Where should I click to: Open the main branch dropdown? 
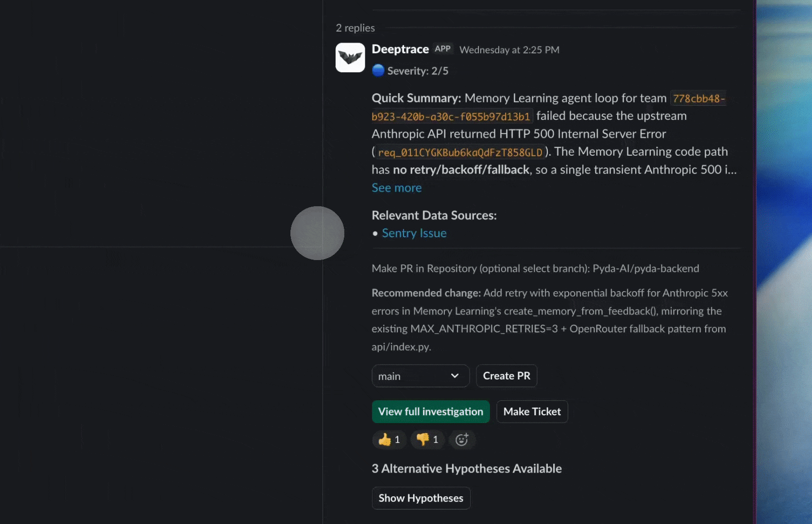pyautogui.click(x=420, y=376)
